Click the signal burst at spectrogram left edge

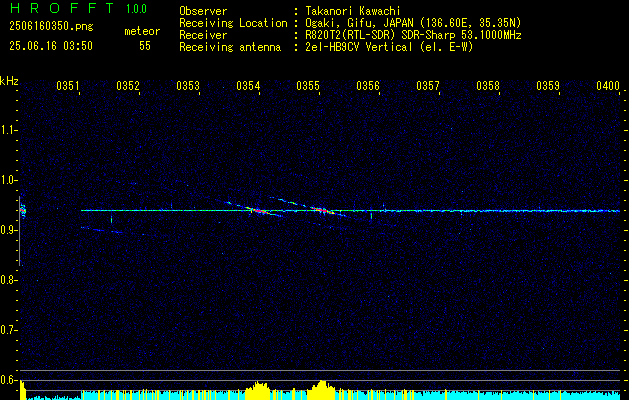click(23, 211)
